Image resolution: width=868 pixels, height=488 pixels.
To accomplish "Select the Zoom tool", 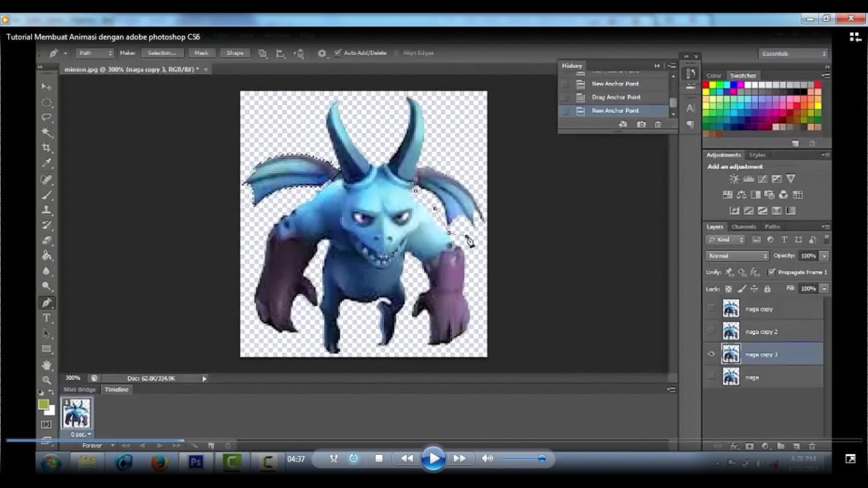I will [x=47, y=380].
